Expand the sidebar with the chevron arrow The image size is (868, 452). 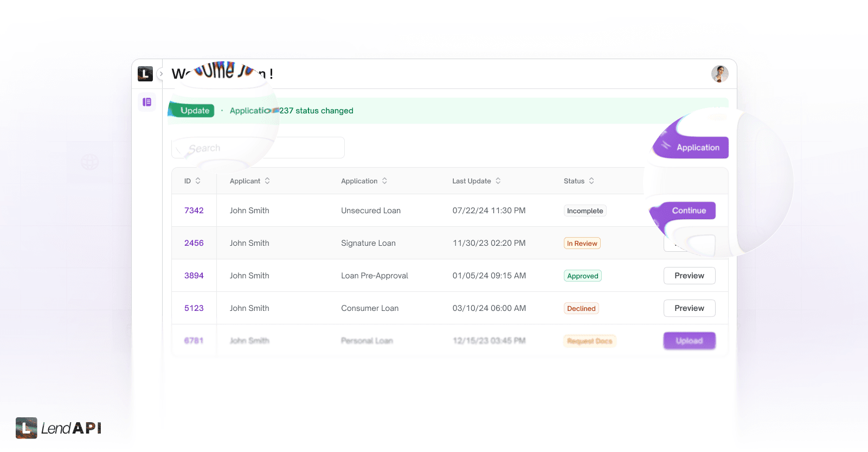pos(161,74)
